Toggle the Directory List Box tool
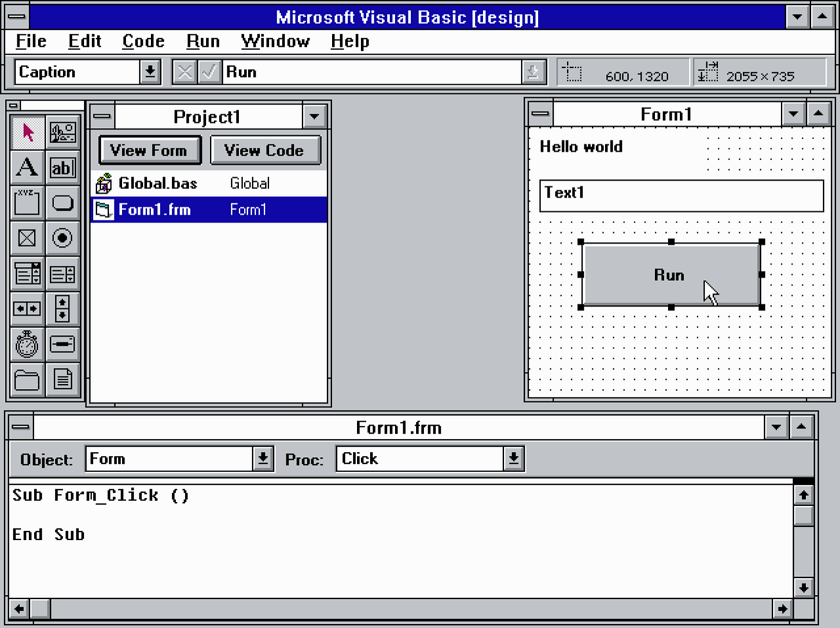This screenshot has height=628, width=840. pyautogui.click(x=27, y=379)
